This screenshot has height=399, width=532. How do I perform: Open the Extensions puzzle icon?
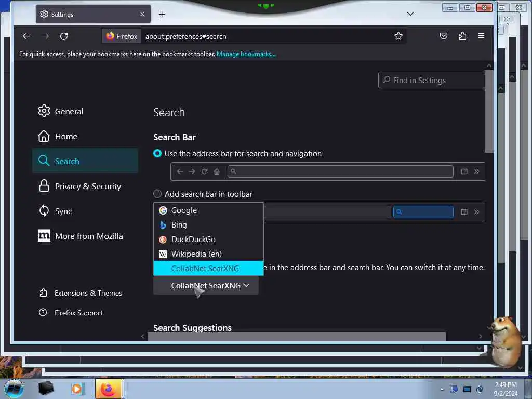coord(462,36)
